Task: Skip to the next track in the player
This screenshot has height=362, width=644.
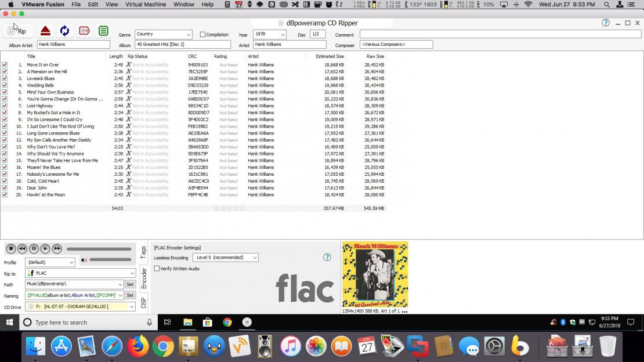Action: coord(57,249)
